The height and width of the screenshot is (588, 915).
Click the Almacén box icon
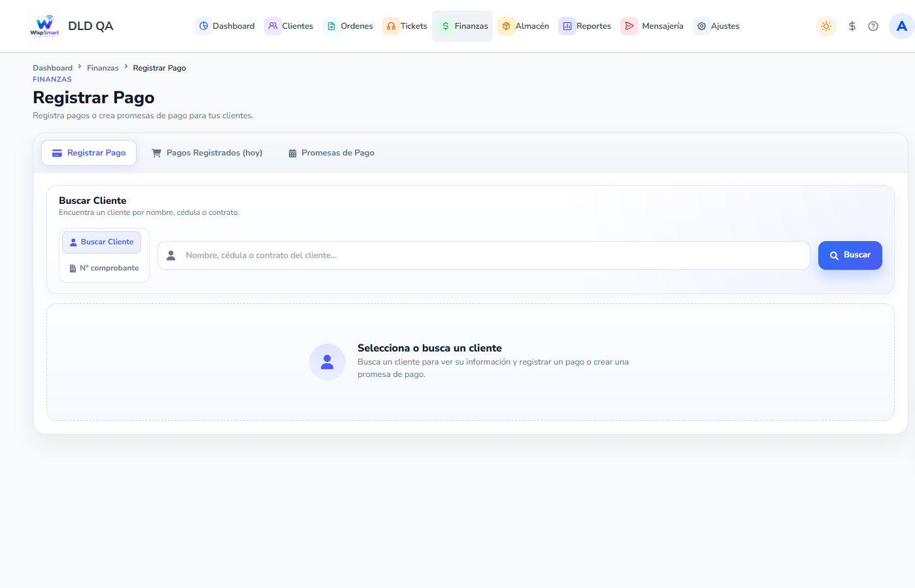[507, 26]
